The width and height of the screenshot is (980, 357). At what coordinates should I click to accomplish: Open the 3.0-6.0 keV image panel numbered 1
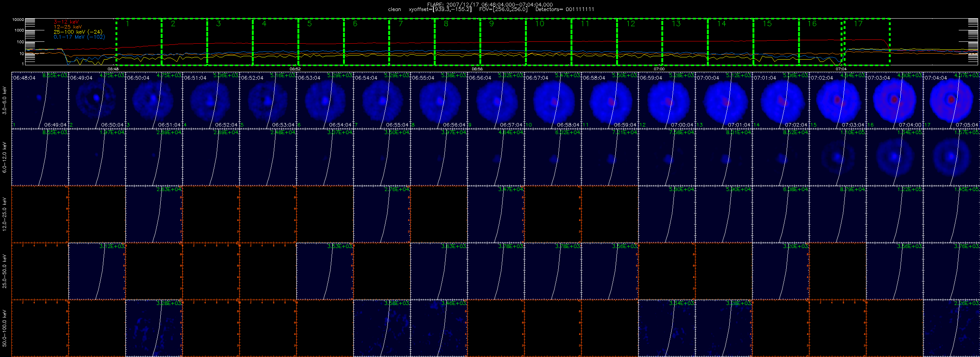tap(40, 100)
